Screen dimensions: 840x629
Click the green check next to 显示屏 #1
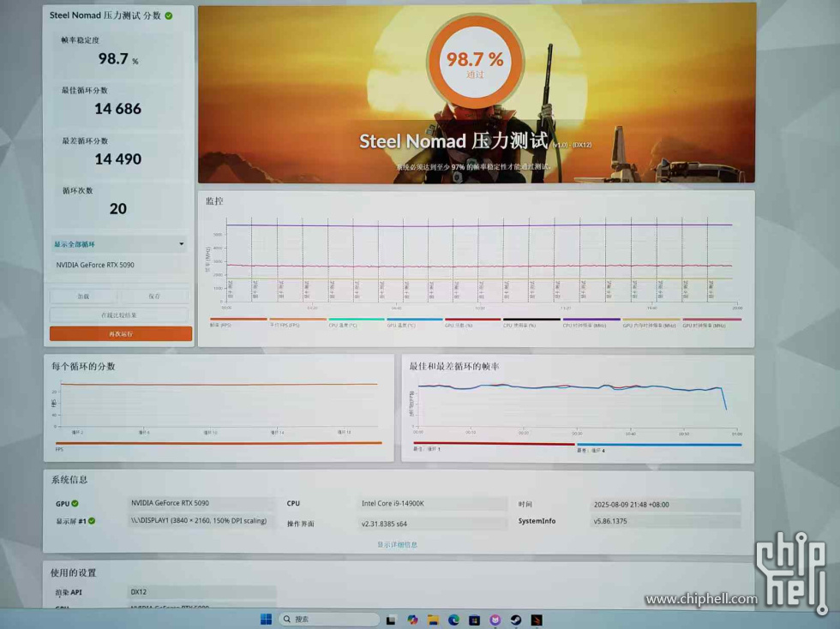(x=93, y=521)
